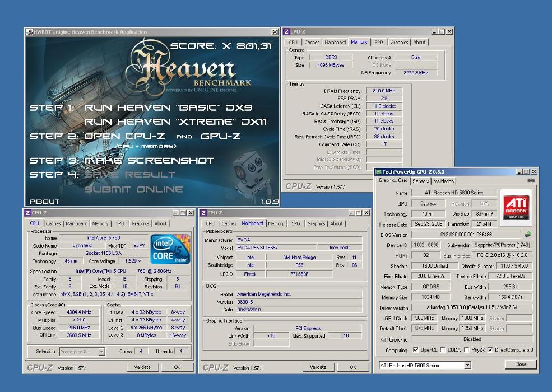The image size is (552, 392).
Task: Switch to the Validation tab in GPU-Z
Action: (x=444, y=181)
